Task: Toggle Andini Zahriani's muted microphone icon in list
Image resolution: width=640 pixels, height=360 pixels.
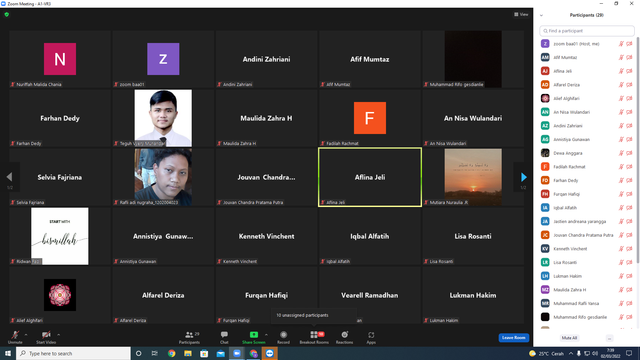Action: pyautogui.click(x=621, y=126)
